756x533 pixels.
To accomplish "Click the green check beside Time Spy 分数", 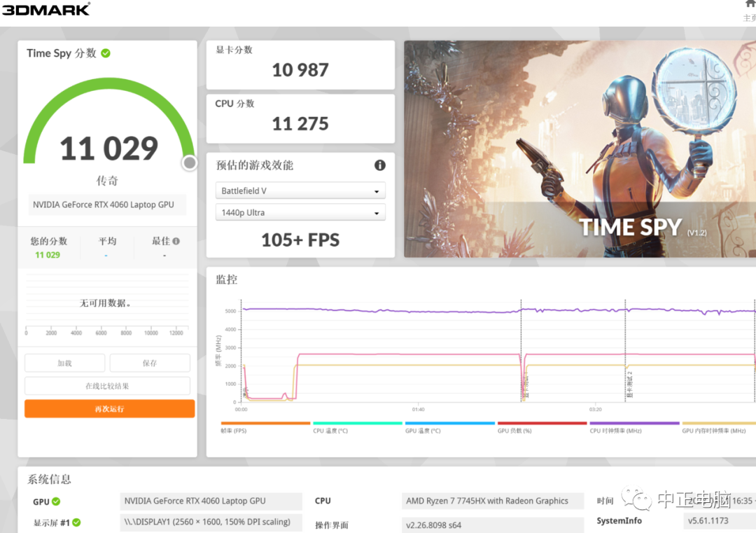I will click(x=106, y=53).
